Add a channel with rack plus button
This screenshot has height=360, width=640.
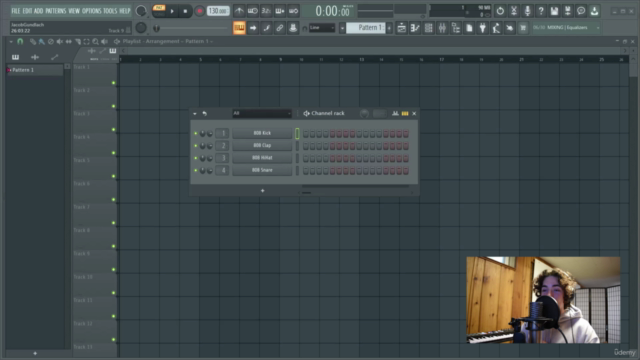point(262,191)
